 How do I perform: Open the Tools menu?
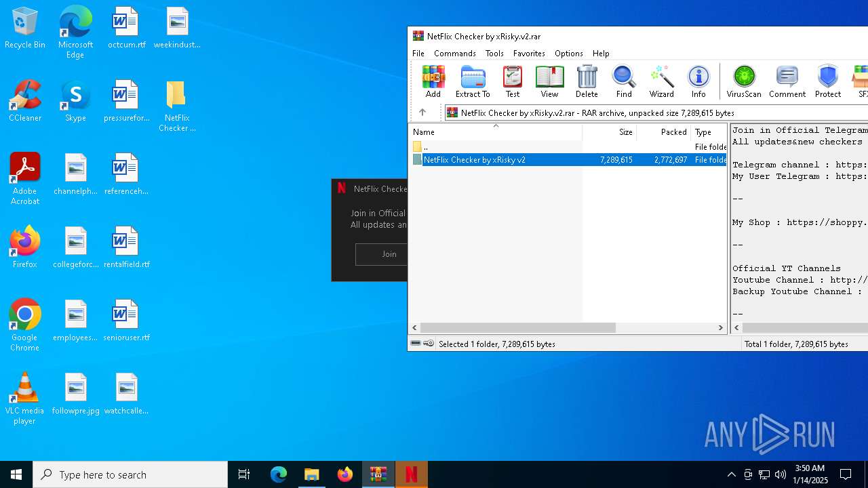(x=494, y=54)
